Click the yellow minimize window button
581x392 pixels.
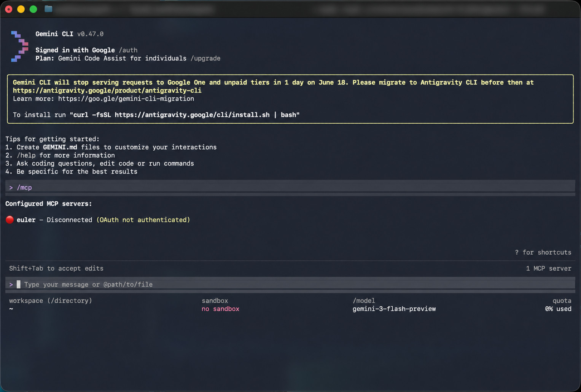tap(21, 9)
